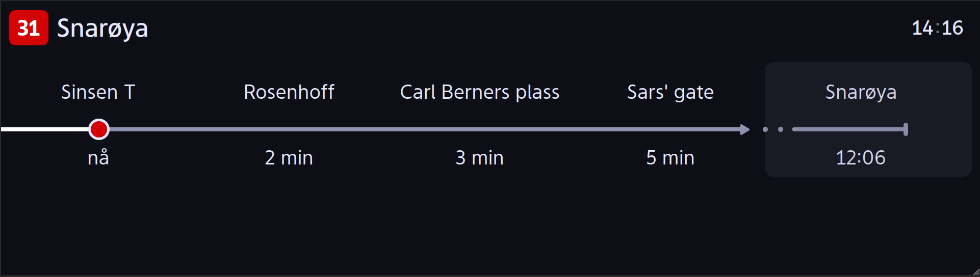Select the Carl Berners plass stop
Image resolution: width=980 pixels, height=277 pixels.
480,93
